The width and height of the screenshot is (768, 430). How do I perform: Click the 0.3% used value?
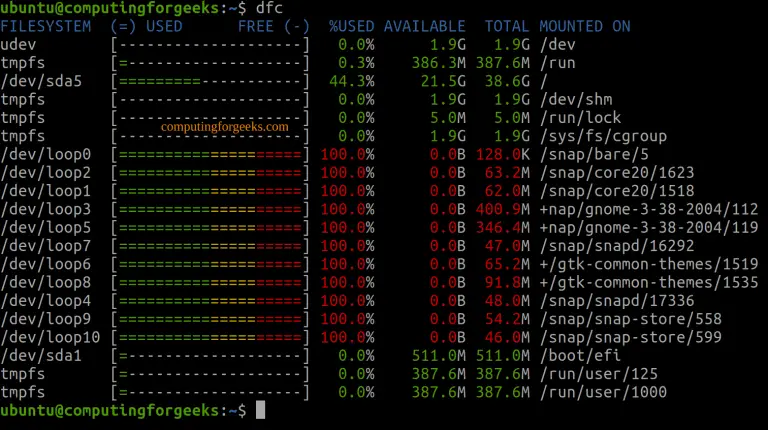[x=356, y=63]
